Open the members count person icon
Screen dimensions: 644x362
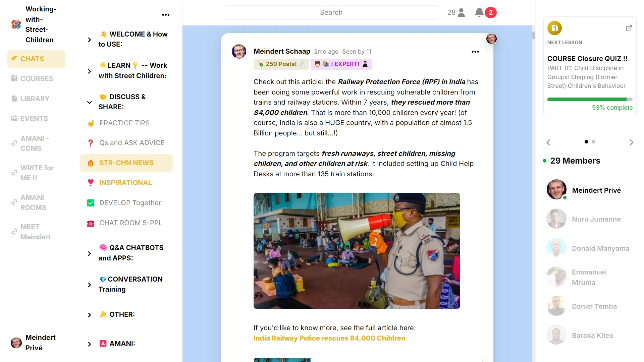[462, 12]
